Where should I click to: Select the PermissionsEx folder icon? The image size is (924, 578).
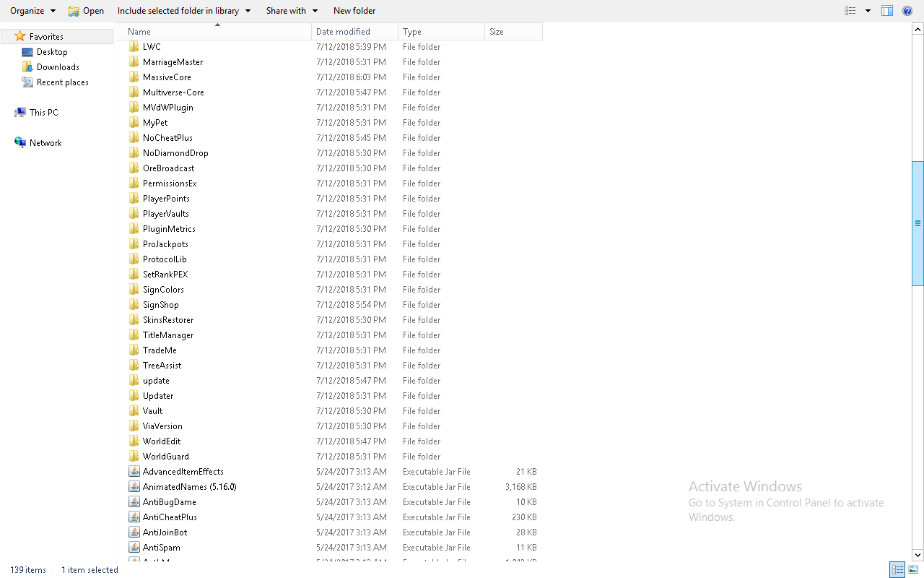[134, 184]
